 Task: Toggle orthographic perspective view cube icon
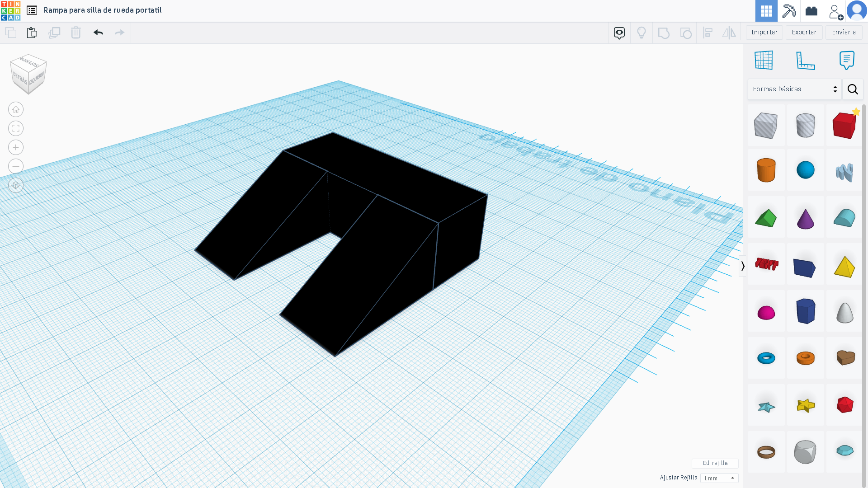point(16,185)
